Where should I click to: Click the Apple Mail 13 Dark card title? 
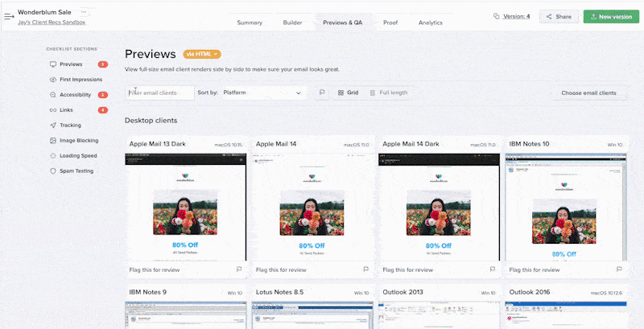pyautogui.click(x=157, y=144)
